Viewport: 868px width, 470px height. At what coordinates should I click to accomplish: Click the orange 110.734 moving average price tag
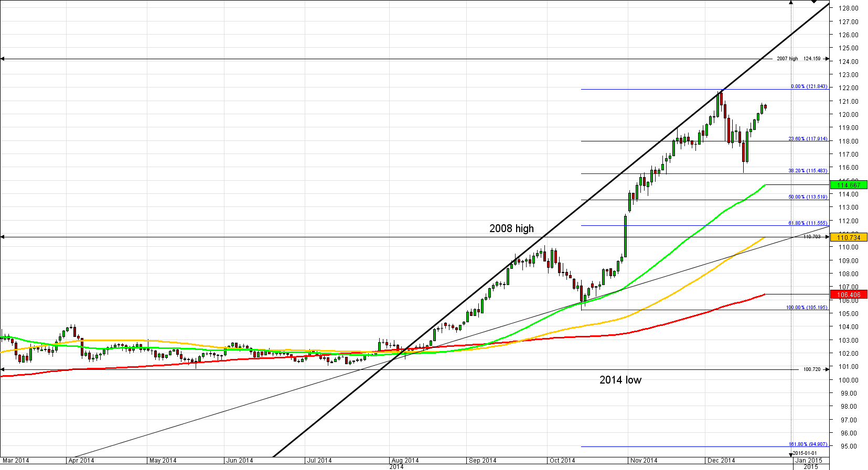[x=849, y=237]
